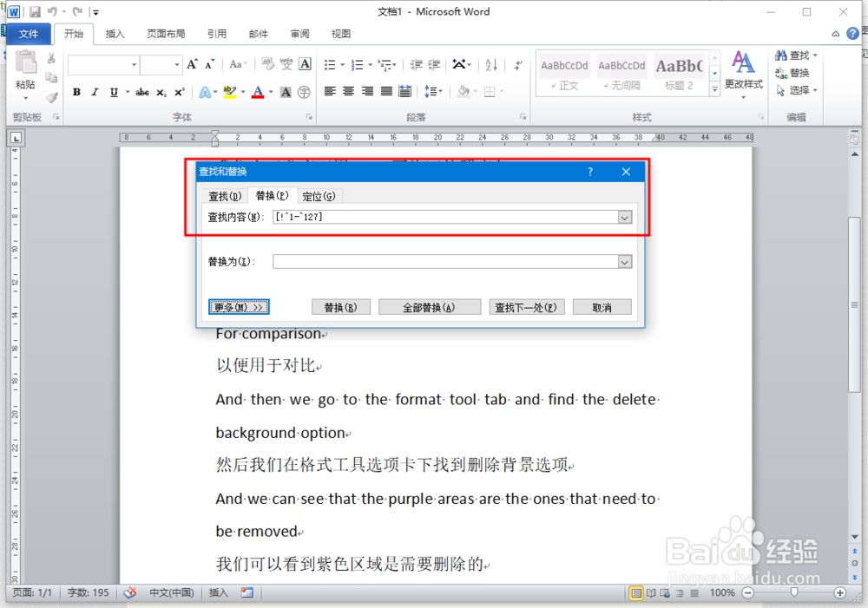
Task: Click the Cut scissors icon
Action: [51, 58]
